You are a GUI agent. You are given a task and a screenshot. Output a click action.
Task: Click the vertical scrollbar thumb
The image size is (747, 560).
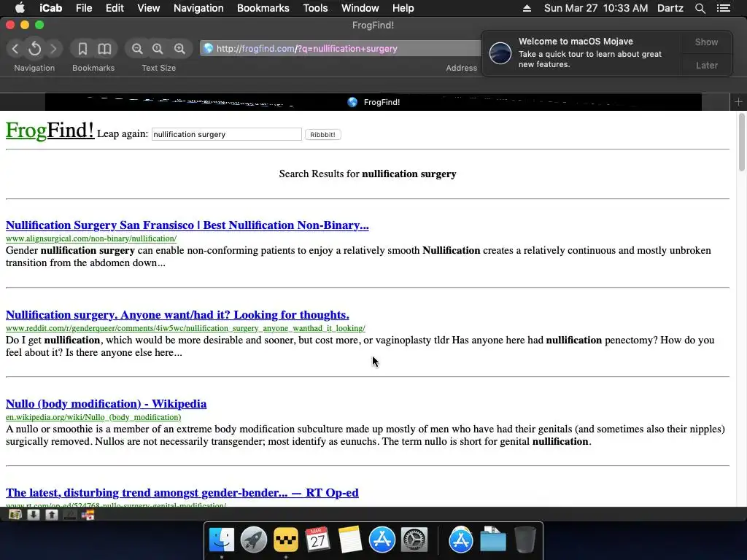pos(742,142)
